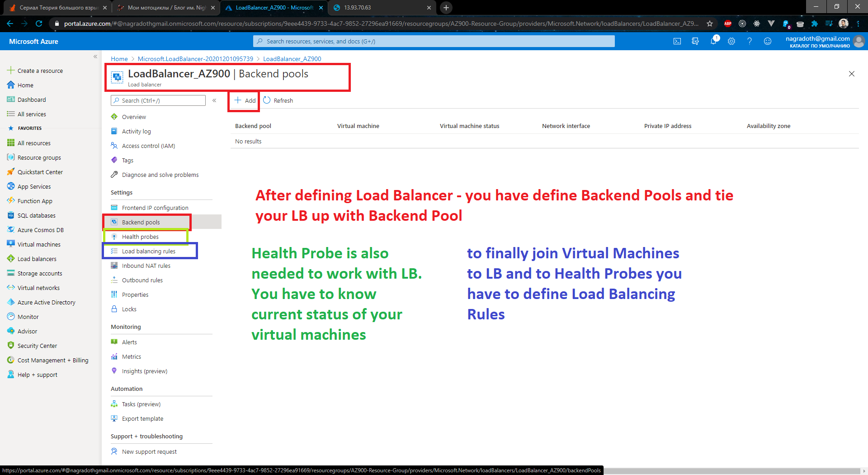This screenshot has height=475, width=868.
Task: Reload the page in browser
Action: [x=39, y=24]
